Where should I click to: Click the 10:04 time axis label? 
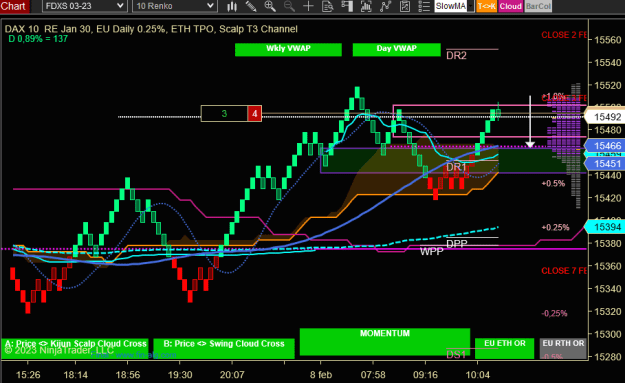[x=478, y=375]
